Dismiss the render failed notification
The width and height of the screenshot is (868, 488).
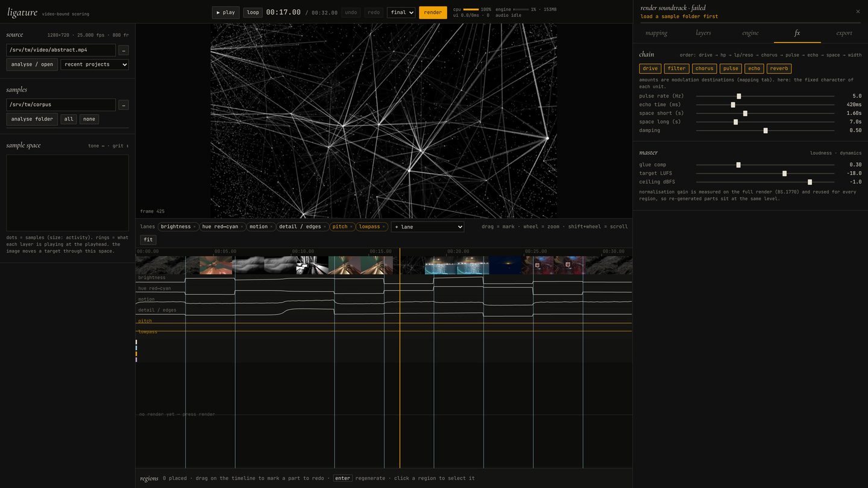pos(858,11)
